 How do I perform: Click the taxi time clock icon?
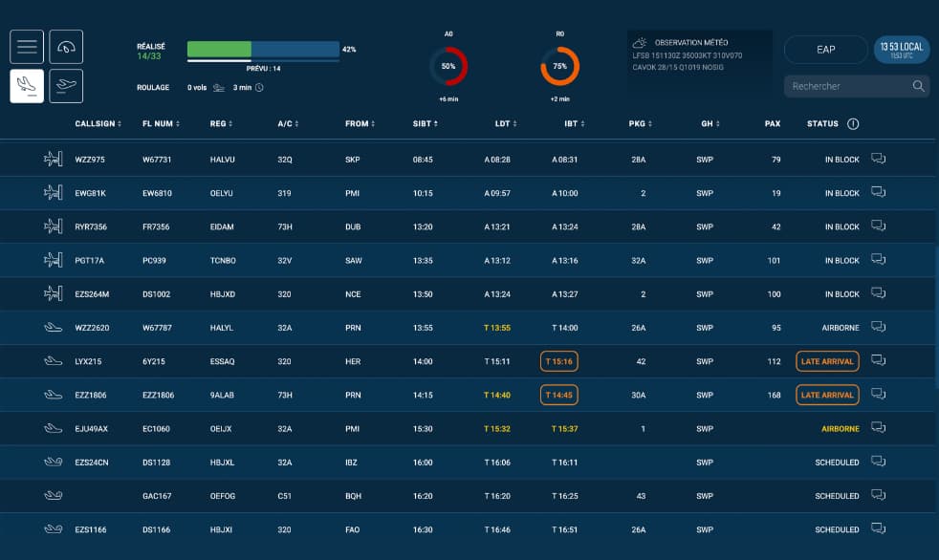tap(259, 87)
